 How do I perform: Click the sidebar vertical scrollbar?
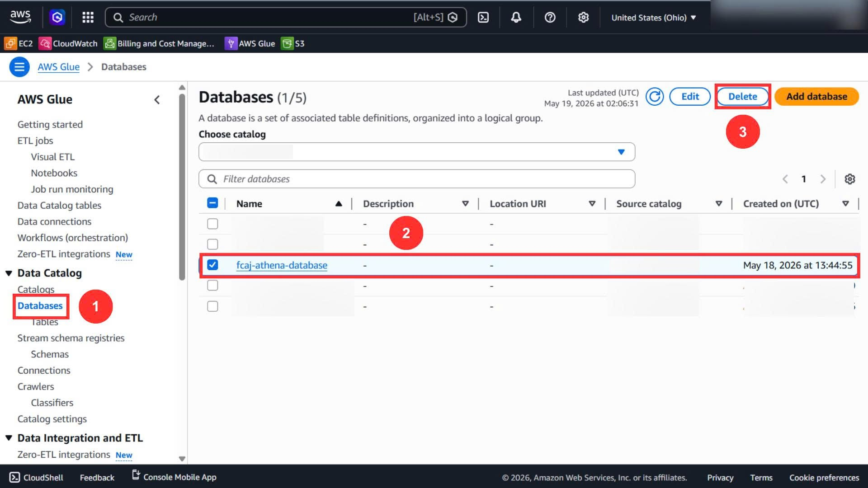182,186
